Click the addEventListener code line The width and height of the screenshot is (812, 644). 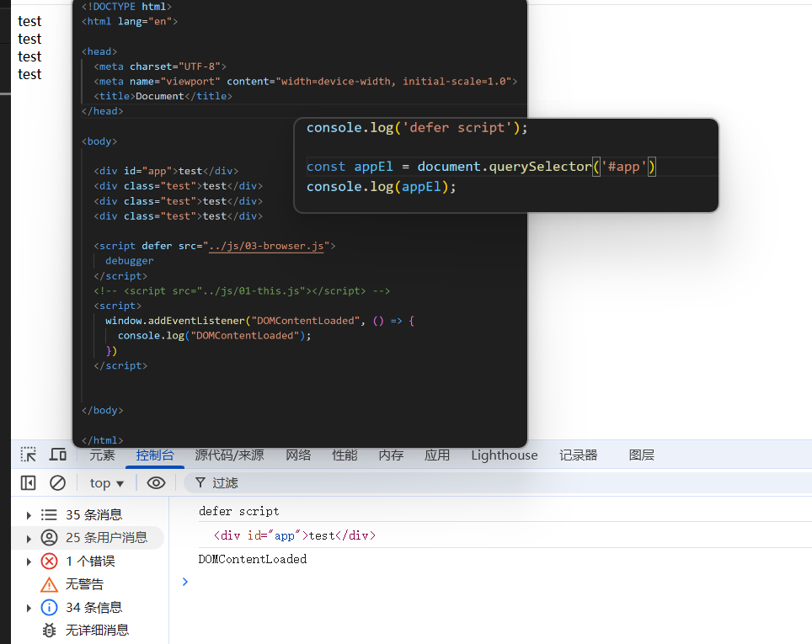259,321
